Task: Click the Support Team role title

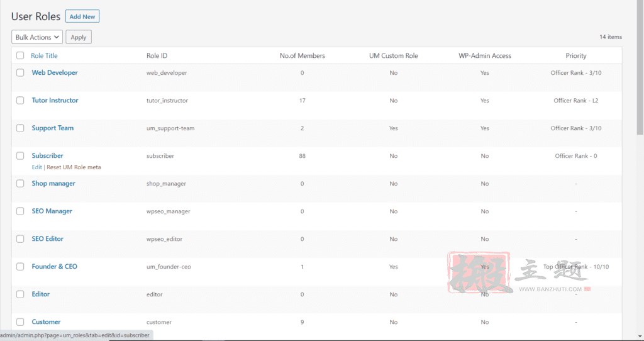Action: point(53,128)
